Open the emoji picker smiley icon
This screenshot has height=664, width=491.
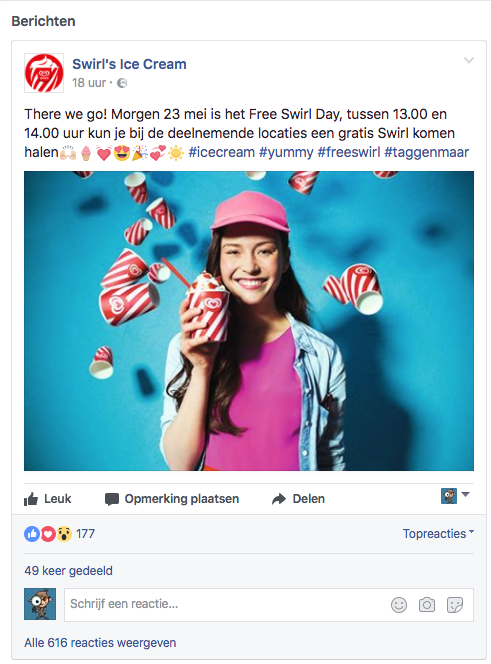pyautogui.click(x=399, y=605)
